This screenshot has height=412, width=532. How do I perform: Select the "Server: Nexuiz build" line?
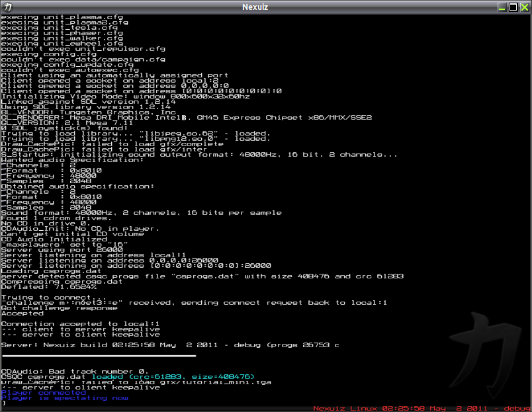click(x=170, y=345)
